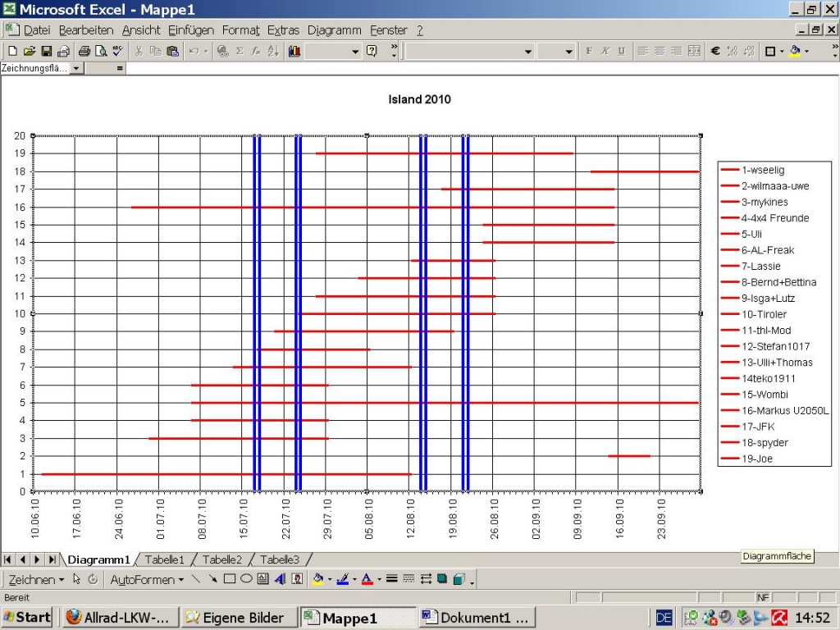Open the Chart Wizard icon
840x630 pixels.
294,52
